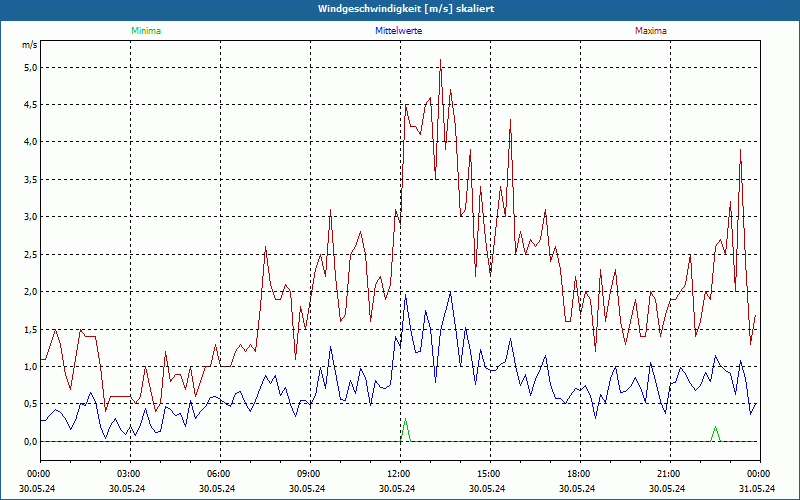Click the "2,0" y-axis value
This screenshot has height=500, width=800.
click(30, 292)
